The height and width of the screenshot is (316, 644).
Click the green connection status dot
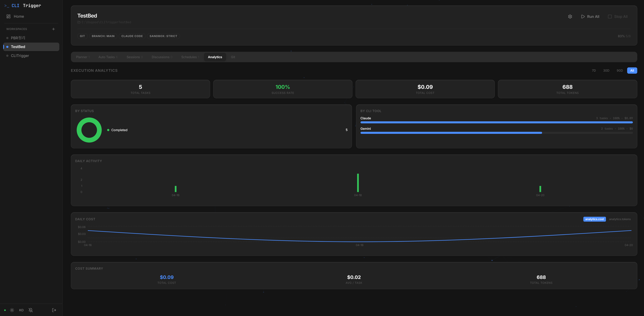(5, 310)
